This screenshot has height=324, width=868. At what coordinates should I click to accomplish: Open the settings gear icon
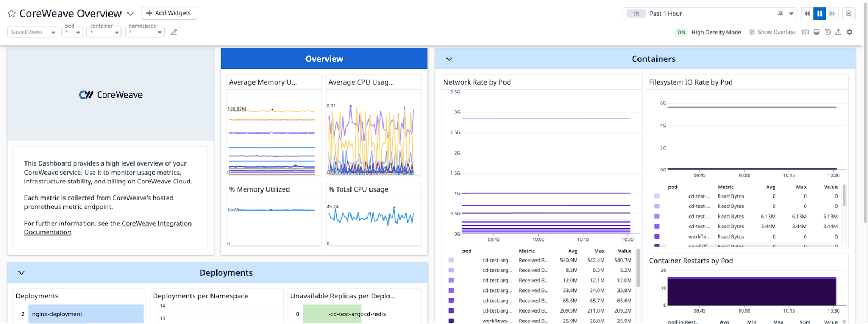pos(850,32)
